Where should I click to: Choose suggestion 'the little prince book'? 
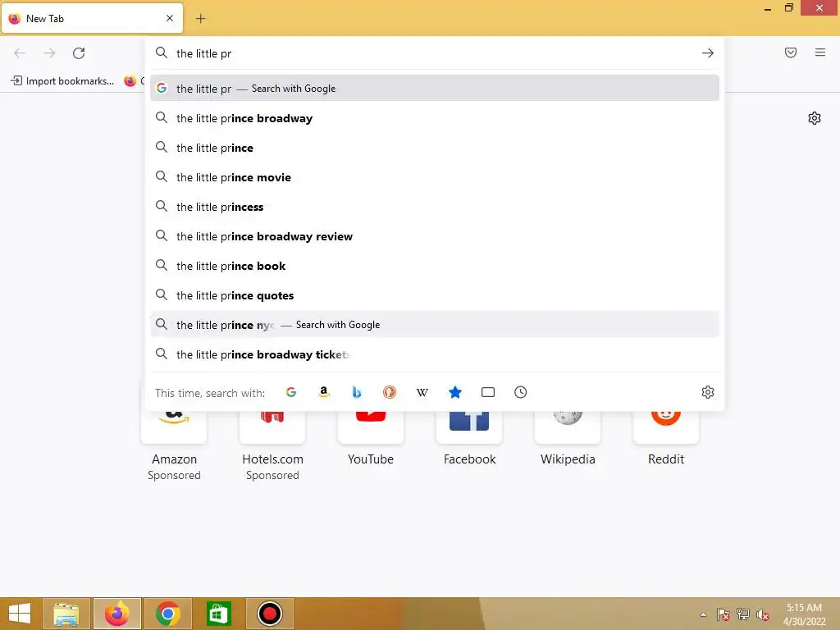tap(435, 266)
